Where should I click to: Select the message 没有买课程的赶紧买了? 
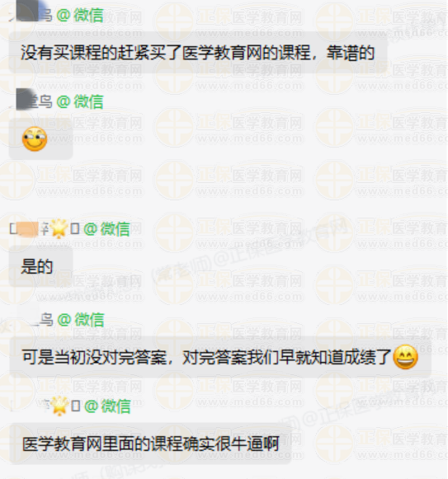coord(198,53)
